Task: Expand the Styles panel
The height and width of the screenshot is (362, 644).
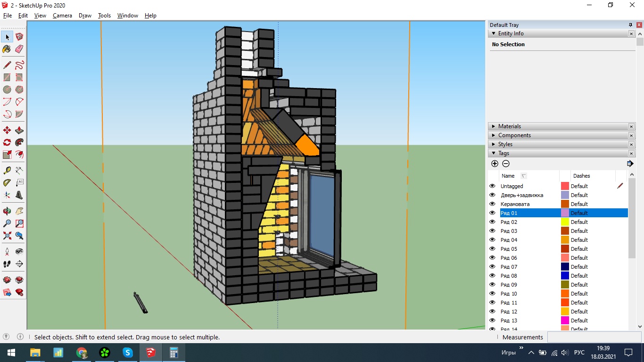Action: click(494, 144)
